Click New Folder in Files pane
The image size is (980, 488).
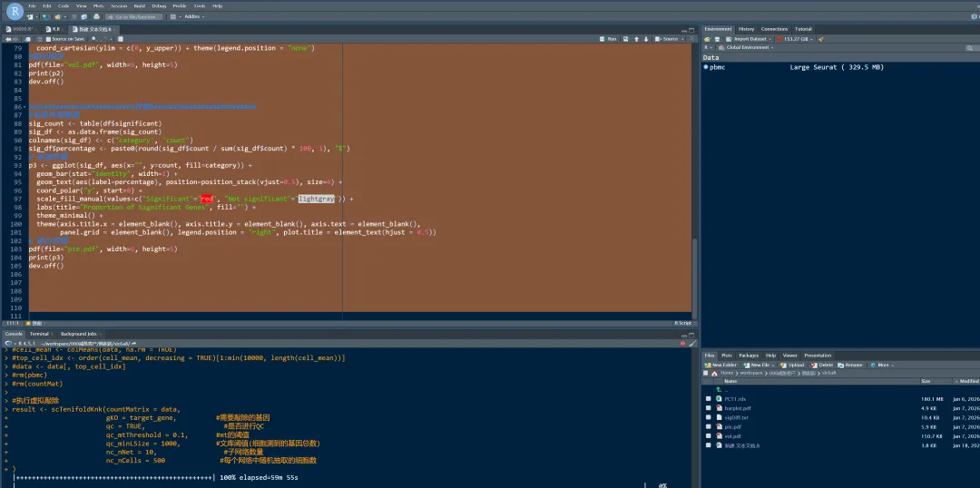[x=720, y=365]
